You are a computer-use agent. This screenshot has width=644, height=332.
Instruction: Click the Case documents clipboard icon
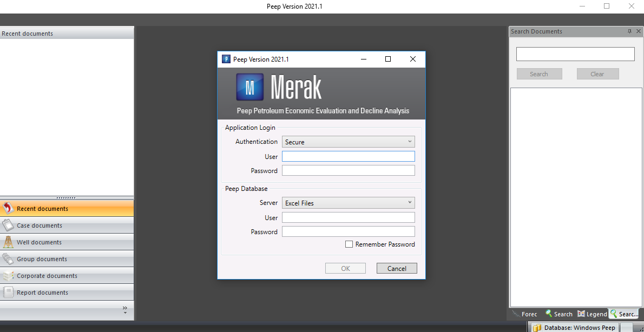(x=8, y=225)
